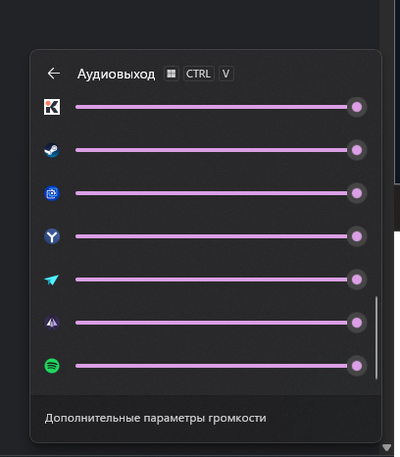The image size is (400, 457).
Task: Click the purple sailboat app's volume slider
Action: pyautogui.click(x=211, y=323)
